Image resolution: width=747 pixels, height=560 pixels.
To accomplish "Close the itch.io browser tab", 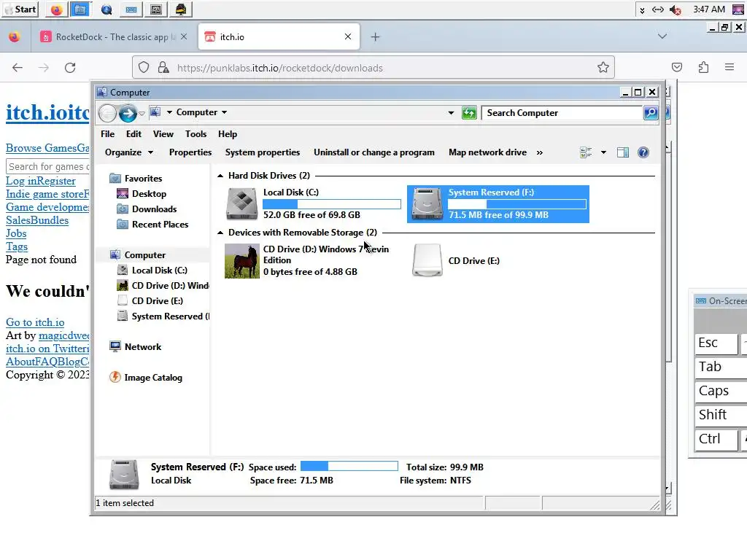I will tap(348, 36).
